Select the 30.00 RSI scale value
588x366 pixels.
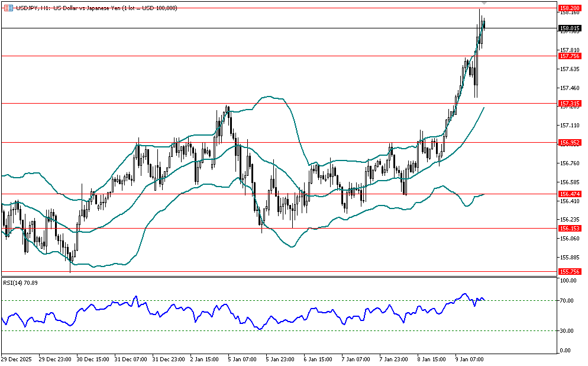tap(568, 330)
